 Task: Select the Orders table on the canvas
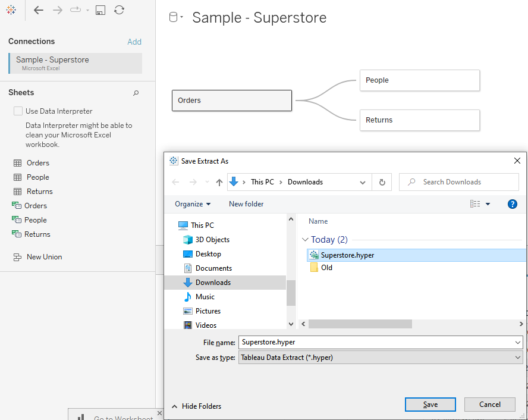point(232,101)
